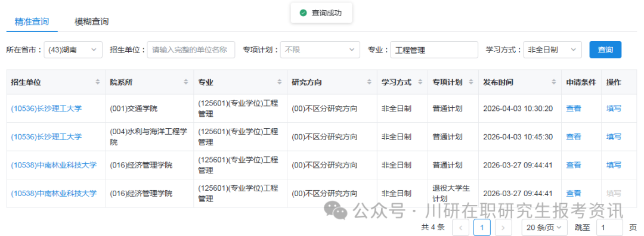
Task: Sort by the 学习方式 column sort icon
Action: tap(420, 82)
